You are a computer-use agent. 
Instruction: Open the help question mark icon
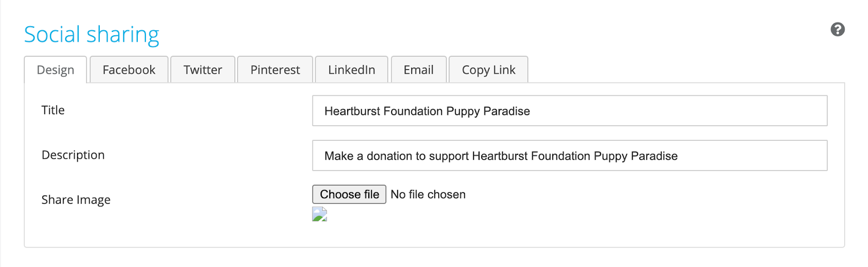838,29
